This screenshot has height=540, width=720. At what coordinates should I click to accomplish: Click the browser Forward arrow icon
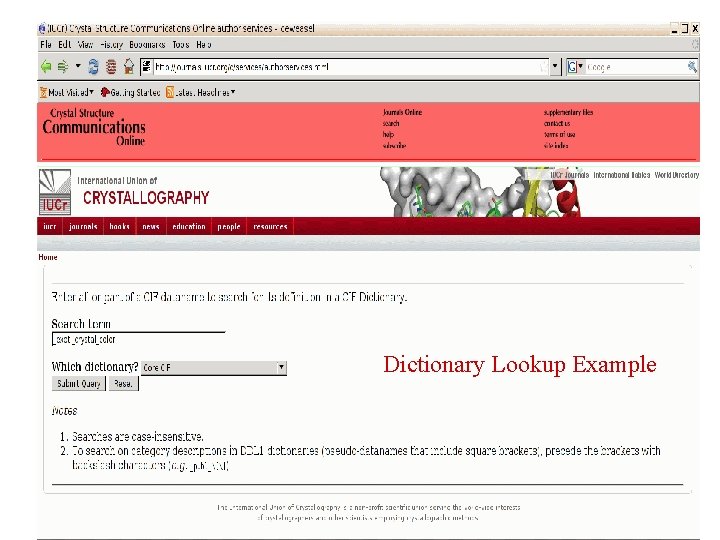63,67
